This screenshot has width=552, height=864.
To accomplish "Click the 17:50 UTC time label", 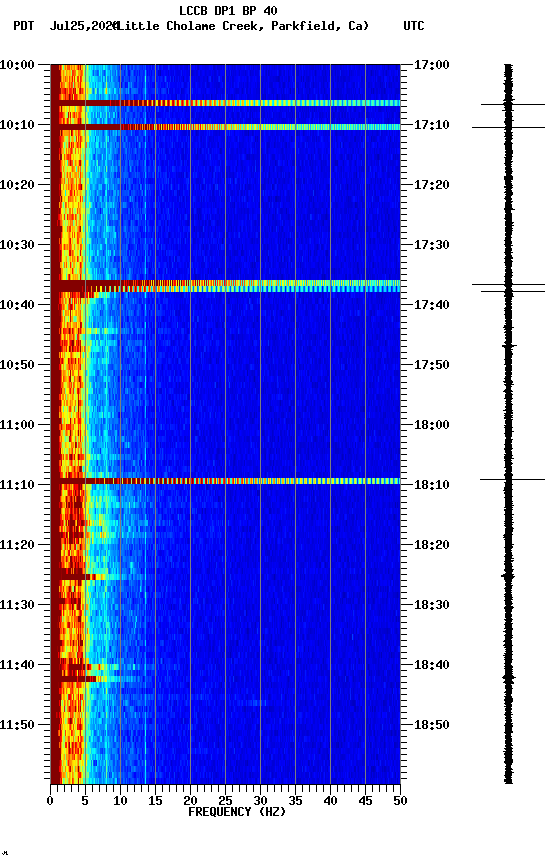I will [x=432, y=365].
